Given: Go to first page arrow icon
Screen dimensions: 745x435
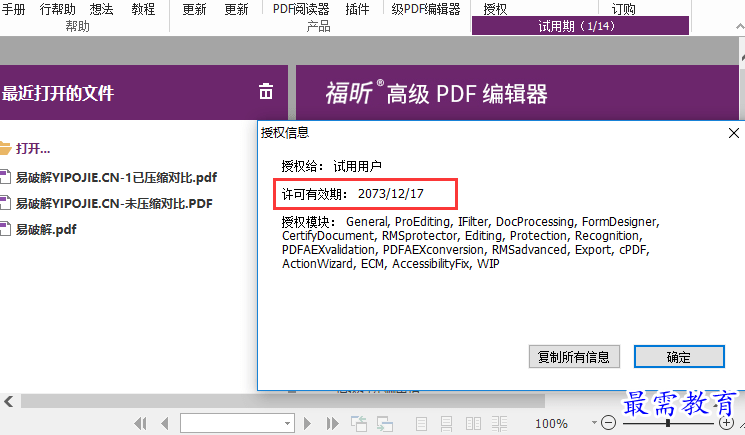Looking at the screenshot, I should click(x=141, y=423).
